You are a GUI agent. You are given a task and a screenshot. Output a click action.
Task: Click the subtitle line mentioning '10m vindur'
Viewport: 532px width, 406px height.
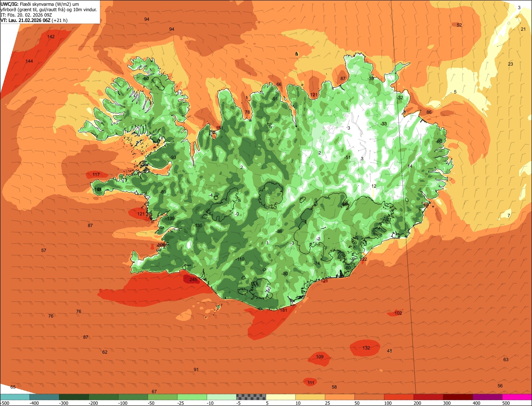49,9
